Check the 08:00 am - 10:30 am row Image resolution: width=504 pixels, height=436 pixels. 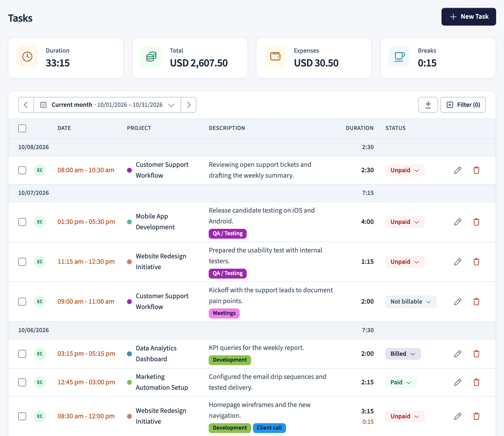pyautogui.click(x=22, y=170)
